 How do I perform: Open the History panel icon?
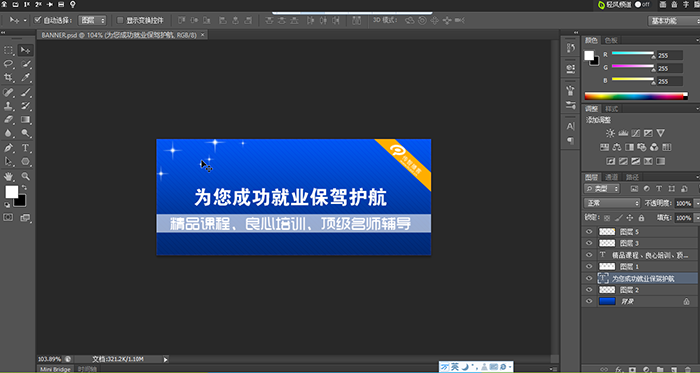coord(571,48)
